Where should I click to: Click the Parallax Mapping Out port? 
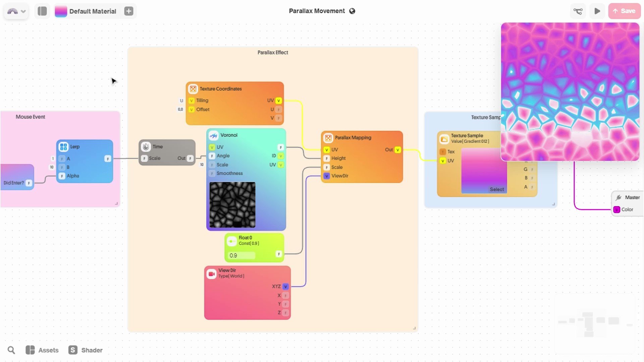click(x=398, y=150)
